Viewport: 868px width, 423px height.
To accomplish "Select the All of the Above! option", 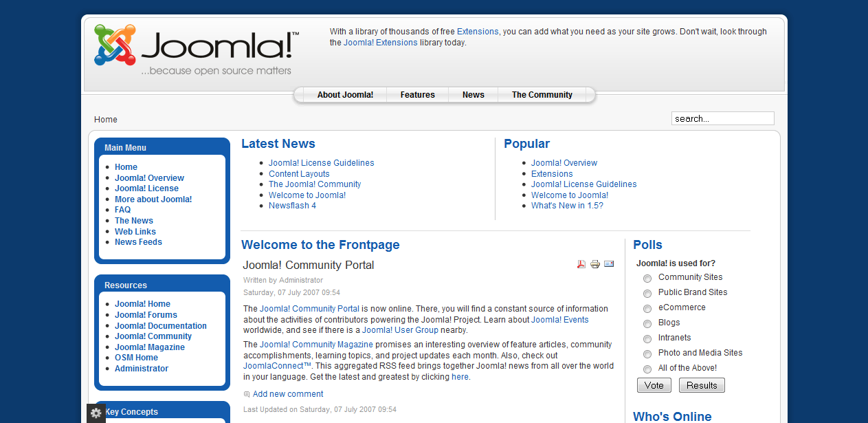I will tap(647, 369).
